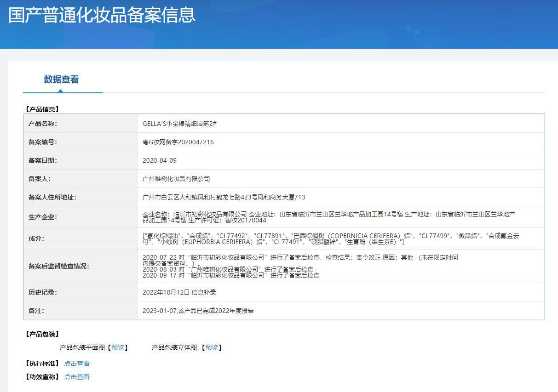Click the 生产企业 row label
558x392 pixels.
(x=43, y=217)
